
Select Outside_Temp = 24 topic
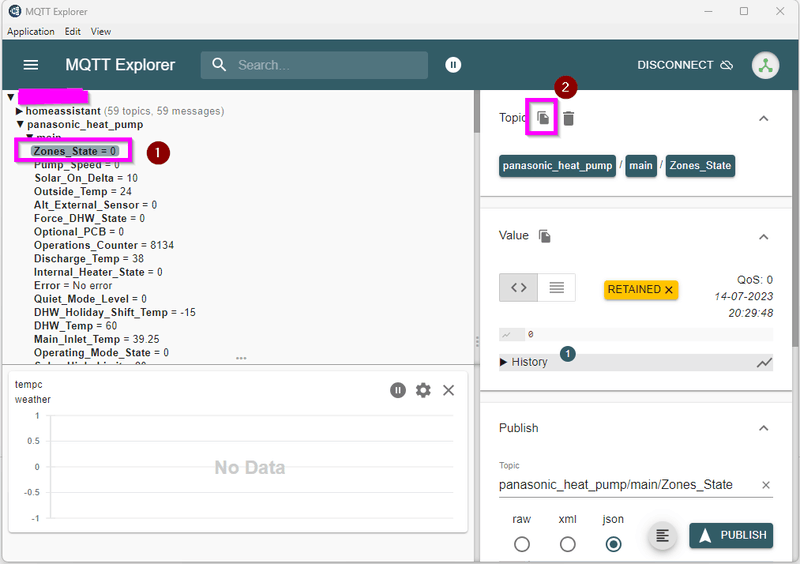pyautogui.click(x=83, y=191)
